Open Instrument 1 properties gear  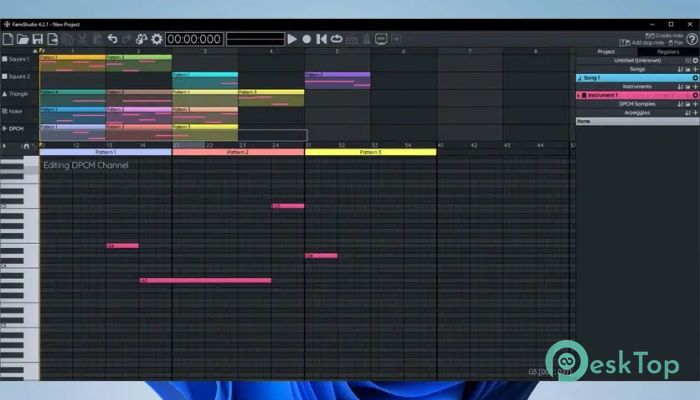point(695,95)
